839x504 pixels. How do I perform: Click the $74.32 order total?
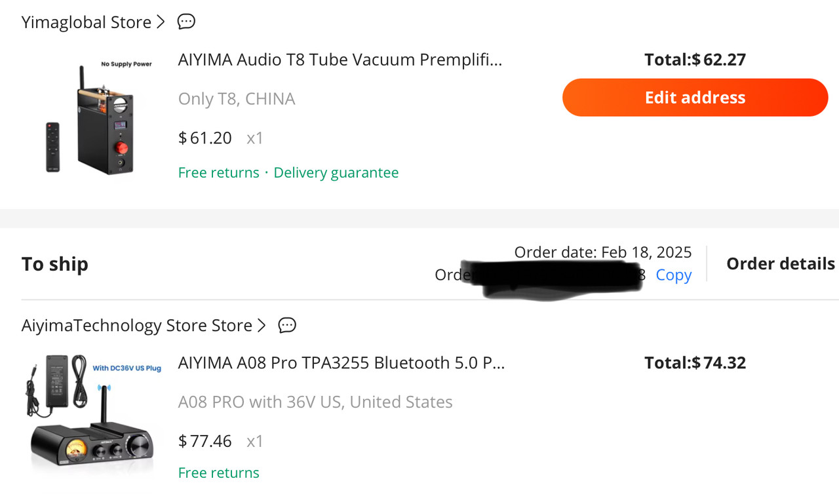[x=695, y=363]
